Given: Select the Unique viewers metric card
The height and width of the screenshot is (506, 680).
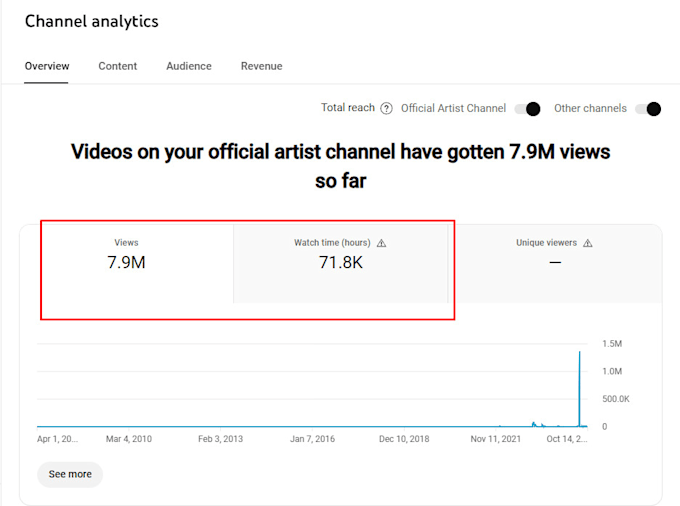Looking at the screenshot, I should pyautogui.click(x=555, y=264).
